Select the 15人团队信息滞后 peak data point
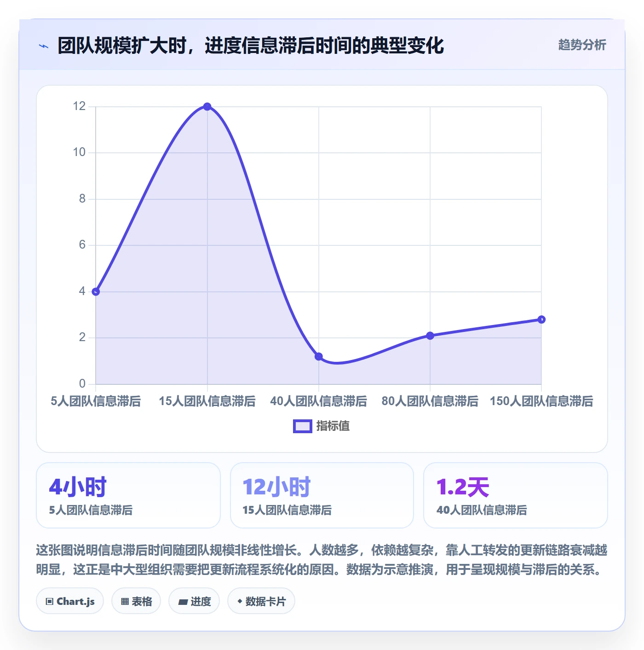Viewport: 644px width, 650px height. click(207, 106)
